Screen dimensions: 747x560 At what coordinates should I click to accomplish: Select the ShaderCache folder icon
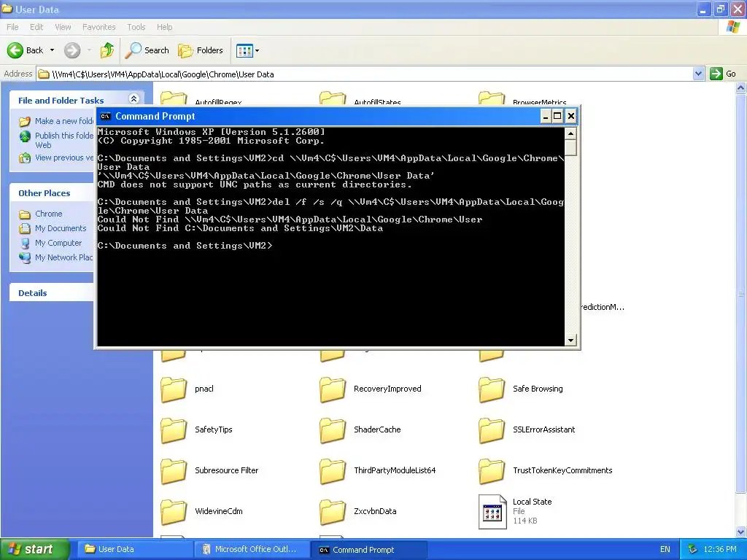point(332,430)
